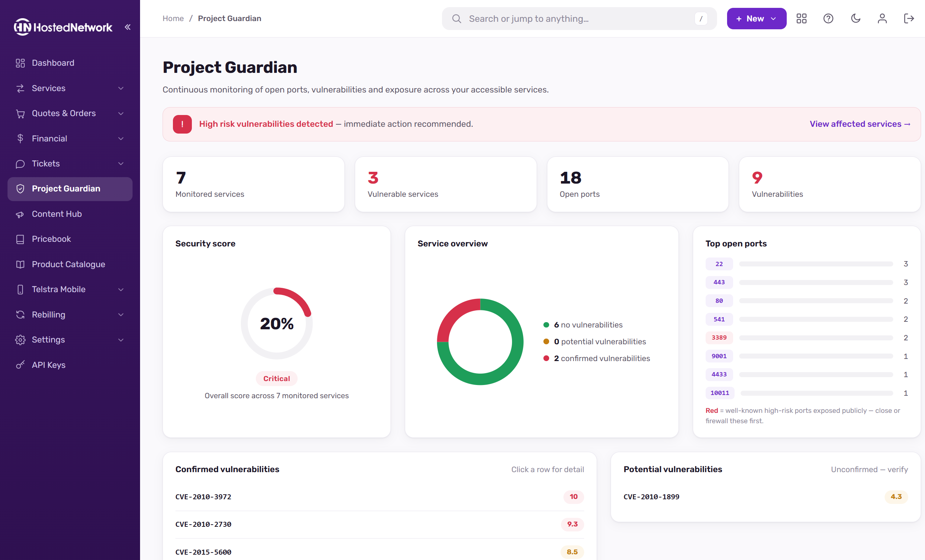The image size is (925, 560).
Task: Expand the Tickets menu chevron
Action: coord(121,164)
